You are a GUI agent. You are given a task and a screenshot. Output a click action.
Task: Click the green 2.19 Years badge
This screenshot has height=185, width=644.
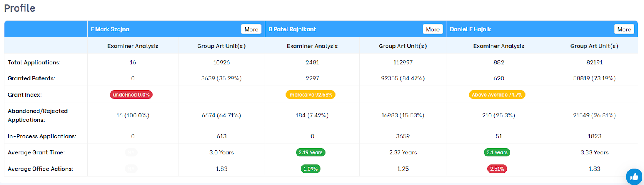[x=310, y=153]
